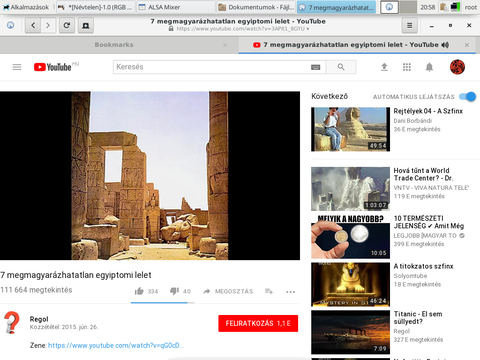480x360 pixels.
Task: Click the magnifier search button
Action: tap(341, 67)
